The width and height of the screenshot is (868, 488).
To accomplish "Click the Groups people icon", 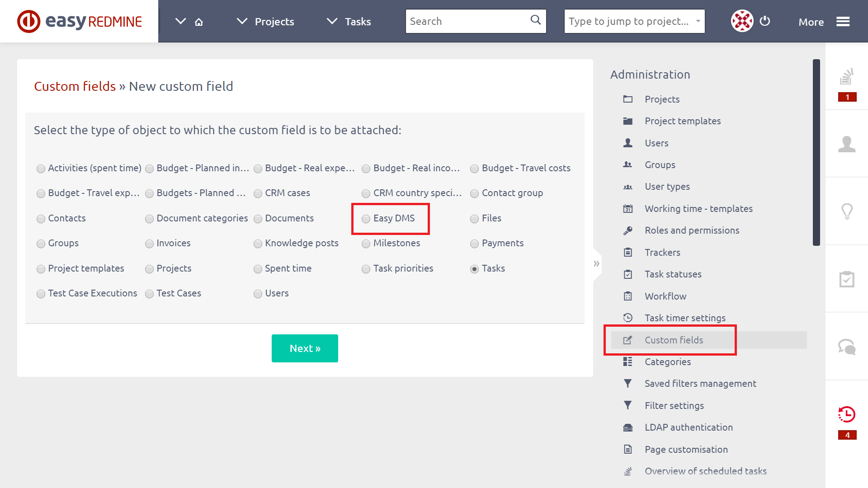I will click(x=628, y=165).
